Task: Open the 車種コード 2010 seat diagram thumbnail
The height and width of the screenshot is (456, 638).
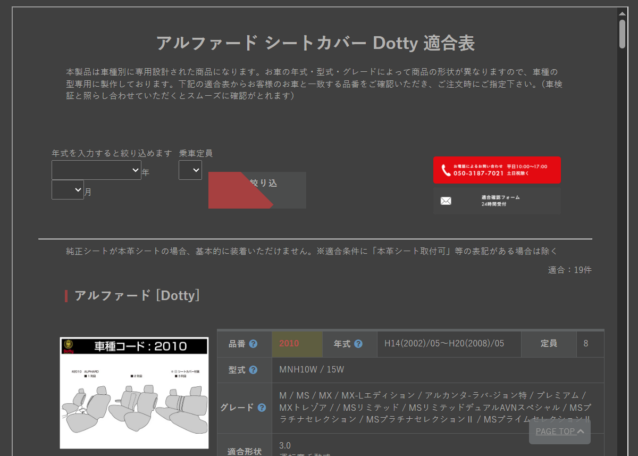Action: click(x=134, y=393)
